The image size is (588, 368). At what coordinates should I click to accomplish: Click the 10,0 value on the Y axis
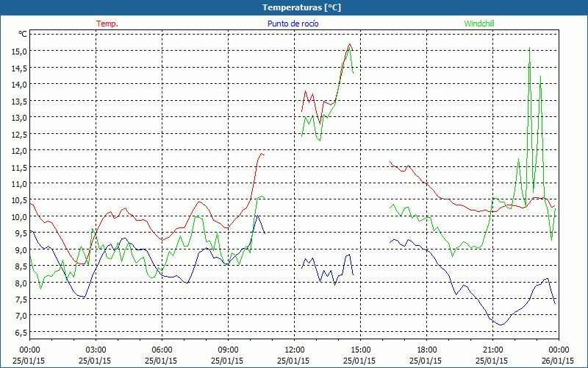[20, 216]
